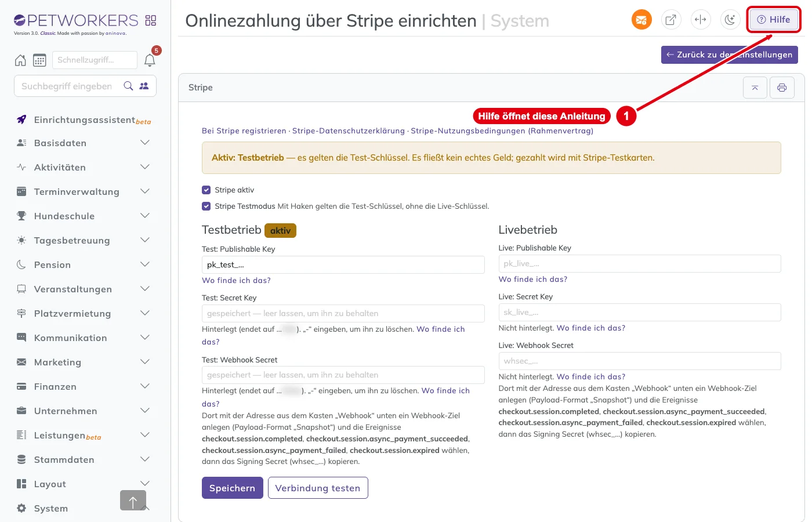Open the orange mail notification icon

pos(641,20)
